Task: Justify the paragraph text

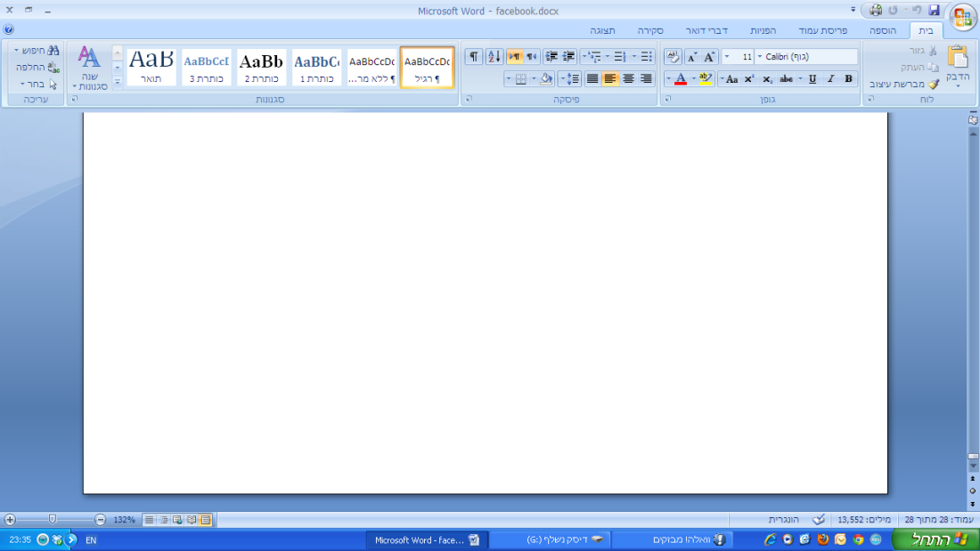Action: (592, 78)
